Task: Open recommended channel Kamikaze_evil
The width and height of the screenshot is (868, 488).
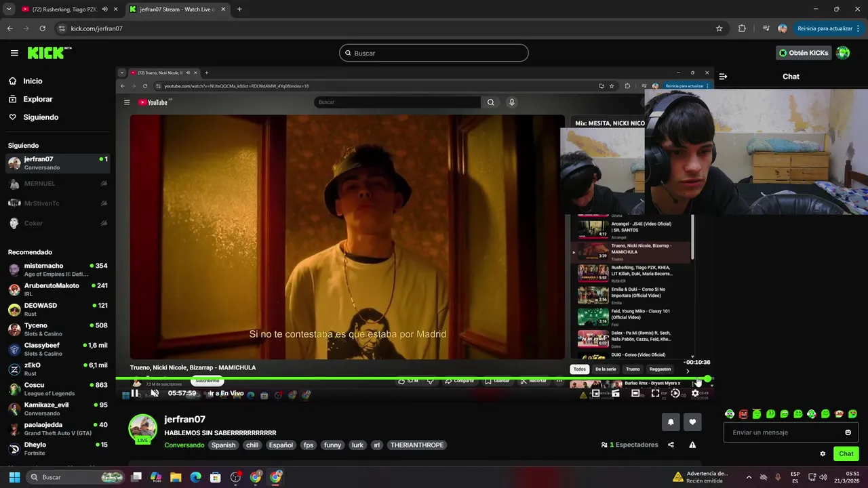Action: (58, 409)
